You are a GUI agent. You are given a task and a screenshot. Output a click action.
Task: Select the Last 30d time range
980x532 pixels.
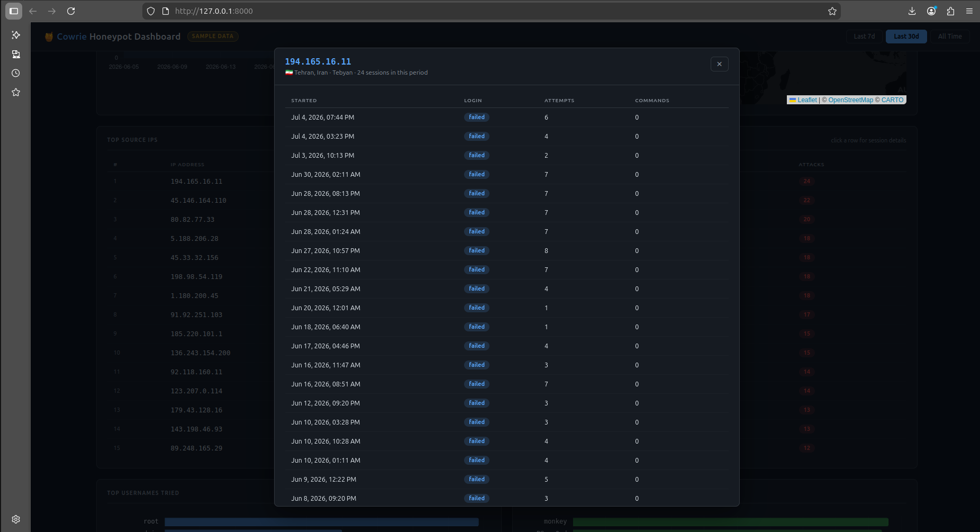point(906,37)
